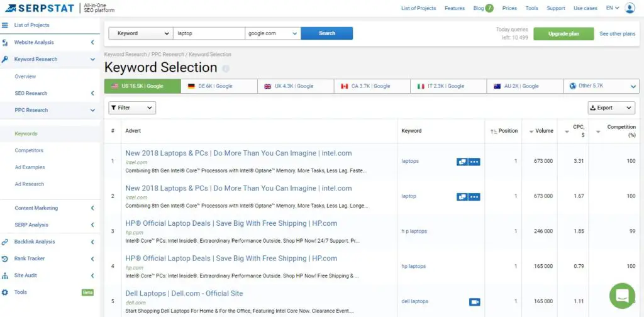Click the Keyword Research breadcrumb
644x317 pixels.
pyautogui.click(x=125, y=54)
